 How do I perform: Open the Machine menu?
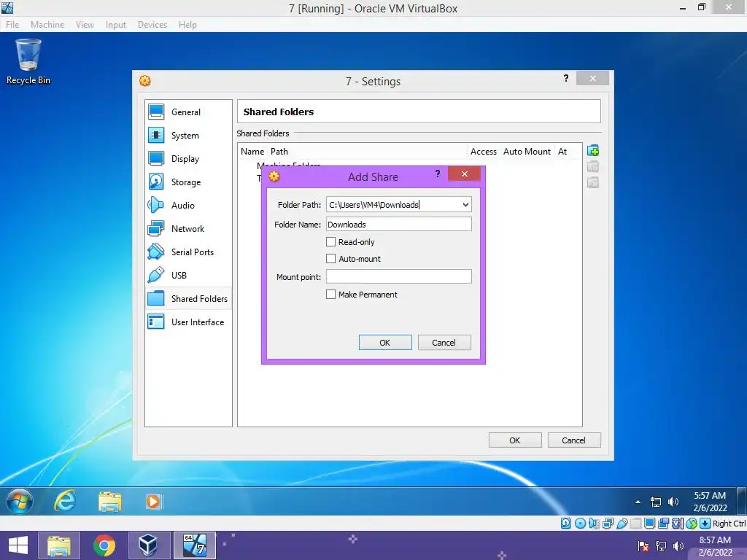pos(47,24)
